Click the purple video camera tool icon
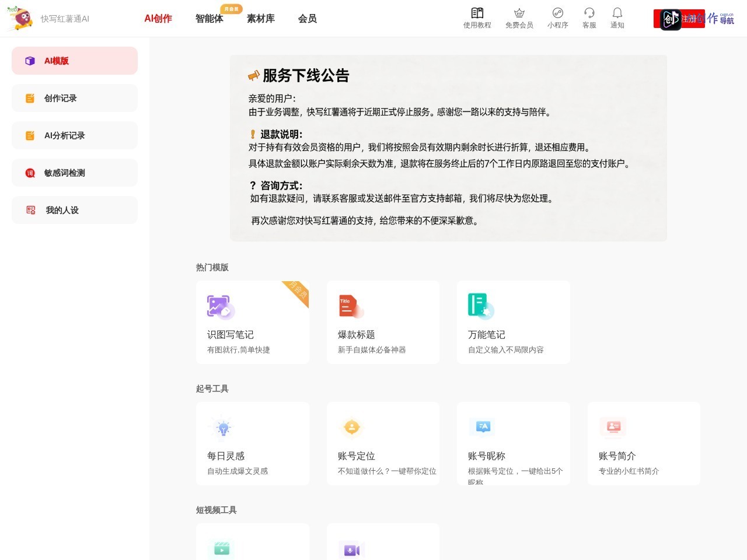This screenshot has width=747, height=560. [x=352, y=549]
